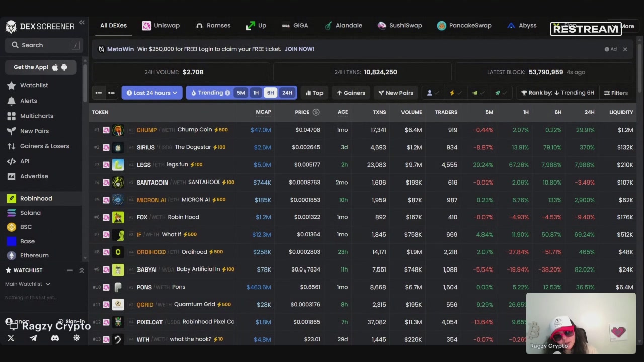Show the Gainers list
Viewport: 644px width, 362px height.
pos(351,93)
